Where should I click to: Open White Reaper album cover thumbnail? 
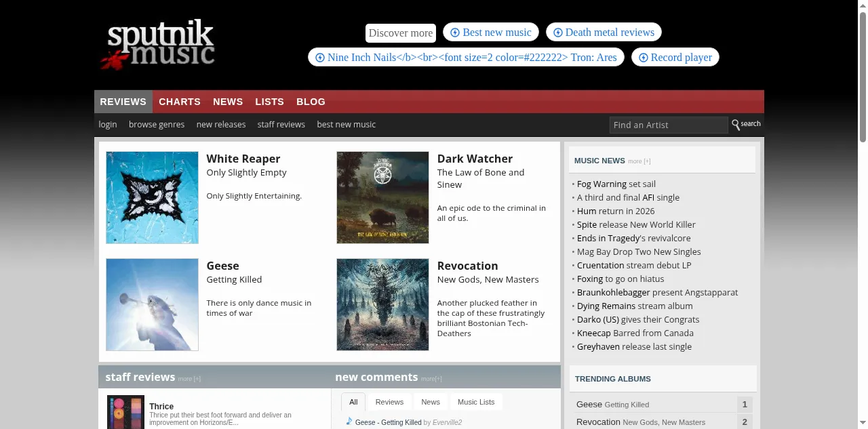click(x=152, y=197)
